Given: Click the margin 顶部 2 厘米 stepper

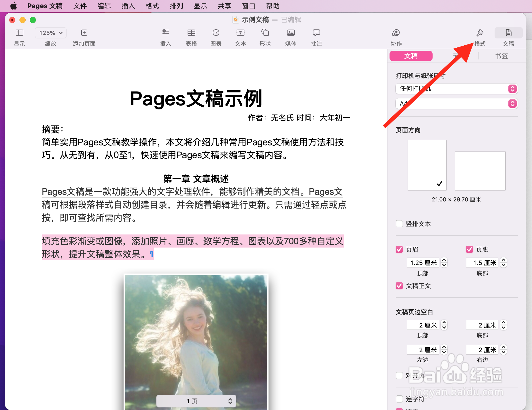Looking at the screenshot, I should (x=444, y=325).
